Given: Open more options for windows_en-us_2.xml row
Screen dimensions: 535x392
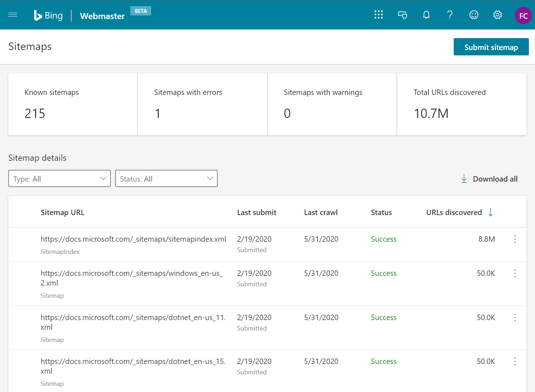Looking at the screenshot, I should [515, 273].
